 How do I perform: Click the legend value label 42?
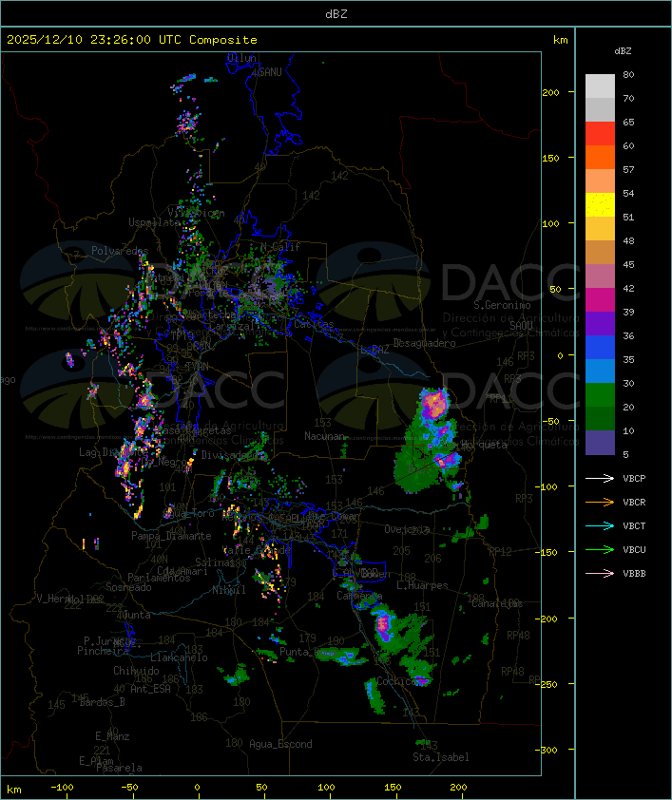628,288
